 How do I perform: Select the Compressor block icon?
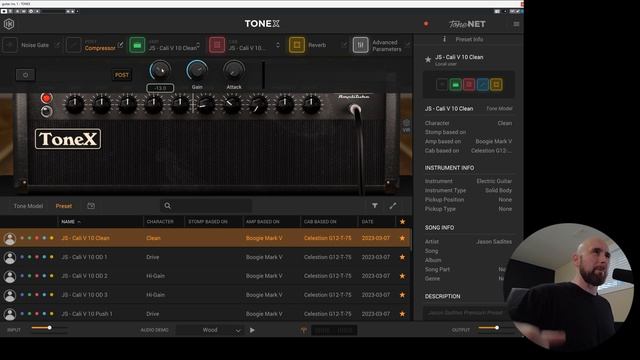(x=73, y=45)
